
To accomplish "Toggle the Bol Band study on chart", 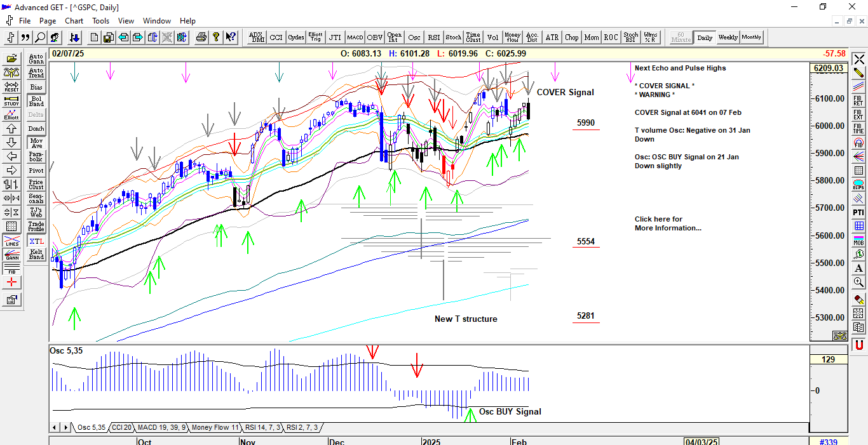I will (x=36, y=101).
